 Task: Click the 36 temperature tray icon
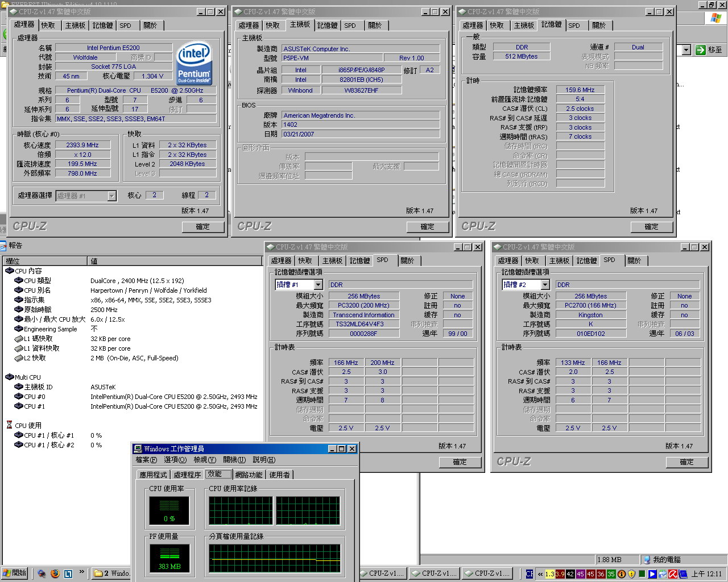point(601,574)
